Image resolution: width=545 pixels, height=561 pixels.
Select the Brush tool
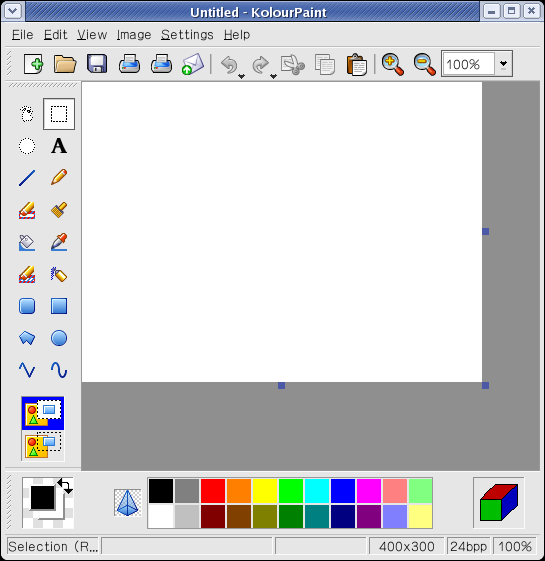click(59, 210)
